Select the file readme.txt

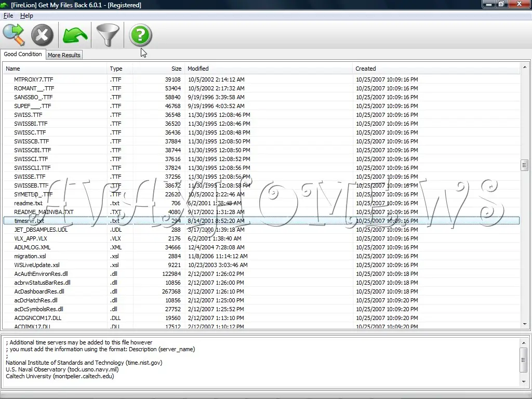28,203
